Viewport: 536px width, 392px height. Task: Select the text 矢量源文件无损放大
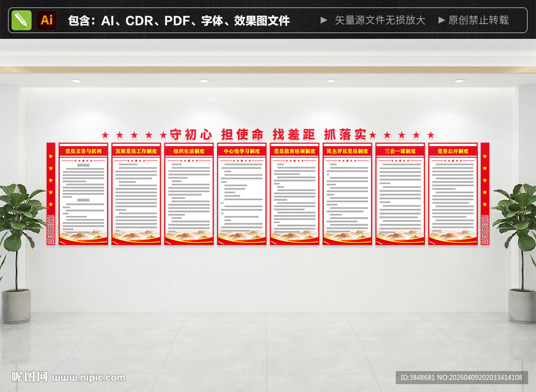pyautogui.click(x=380, y=20)
